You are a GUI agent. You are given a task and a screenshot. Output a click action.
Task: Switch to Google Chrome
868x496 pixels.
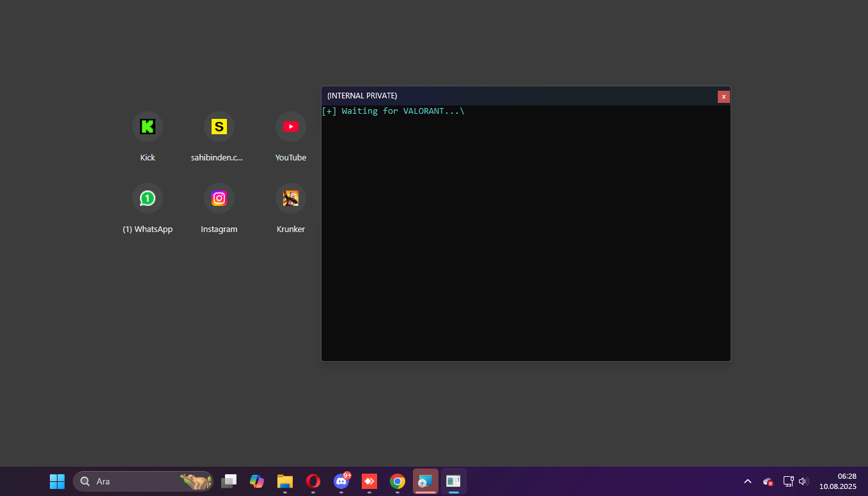(398, 481)
